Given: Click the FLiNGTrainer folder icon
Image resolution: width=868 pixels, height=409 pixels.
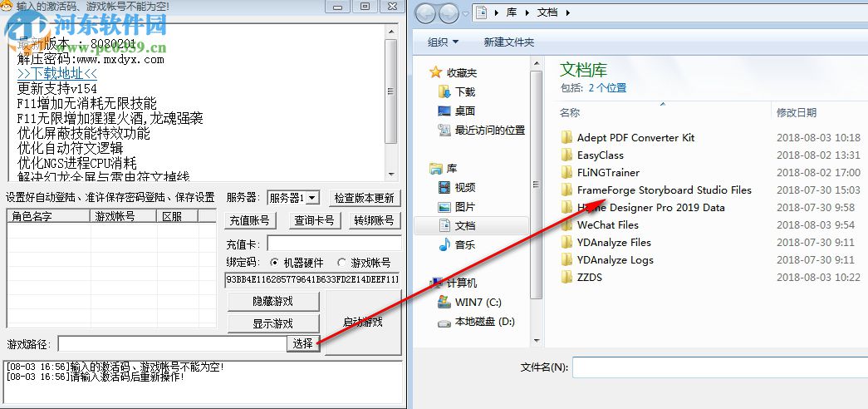Looking at the screenshot, I should tap(566, 172).
